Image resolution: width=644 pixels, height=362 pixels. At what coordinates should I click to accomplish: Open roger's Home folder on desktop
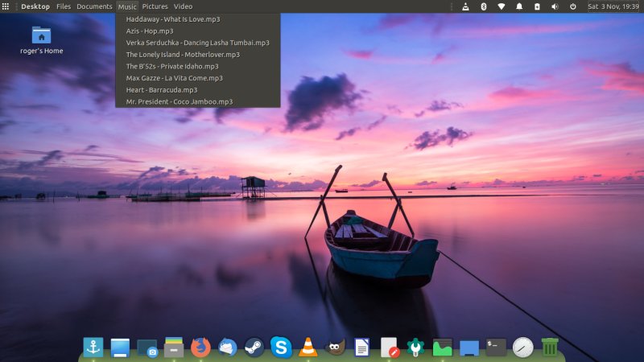(41, 35)
